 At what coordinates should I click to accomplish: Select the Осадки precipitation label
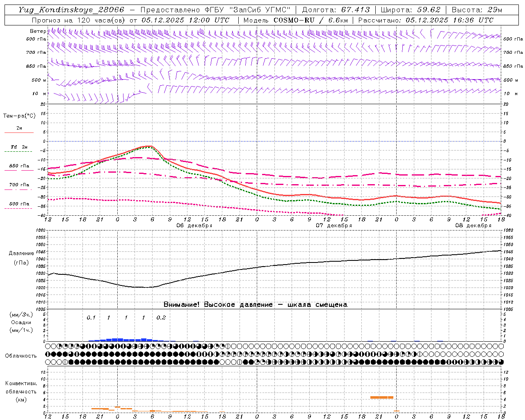(21, 323)
